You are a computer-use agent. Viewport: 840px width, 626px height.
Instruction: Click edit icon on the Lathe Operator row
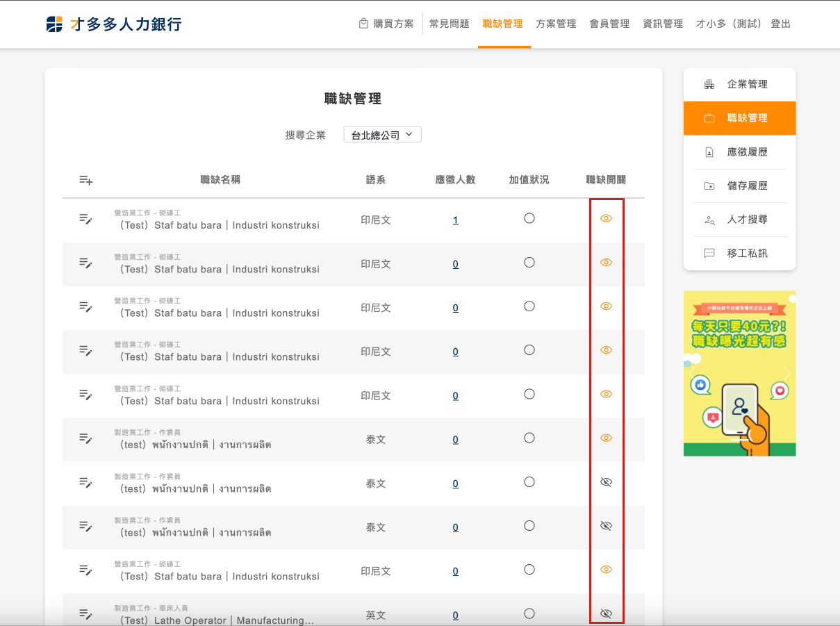click(85, 614)
